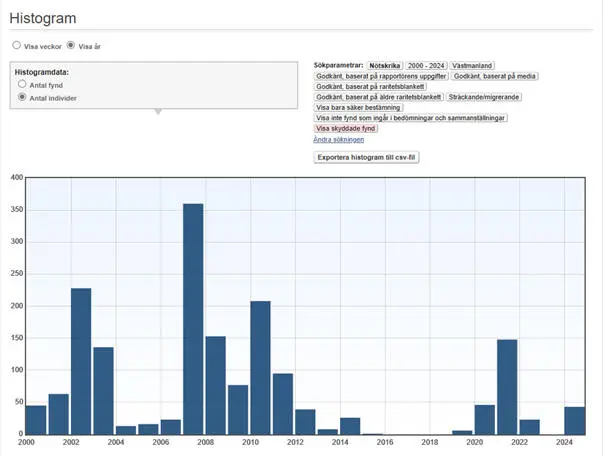Choose 'Antal individer' histogram data option
603x456 pixels.
tap(22, 98)
